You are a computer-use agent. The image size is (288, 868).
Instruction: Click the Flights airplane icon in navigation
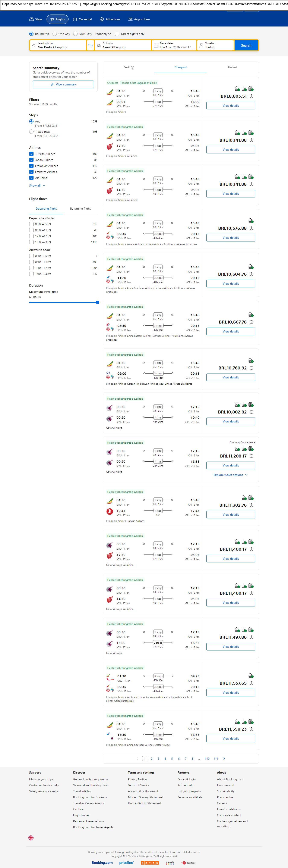click(x=52, y=19)
